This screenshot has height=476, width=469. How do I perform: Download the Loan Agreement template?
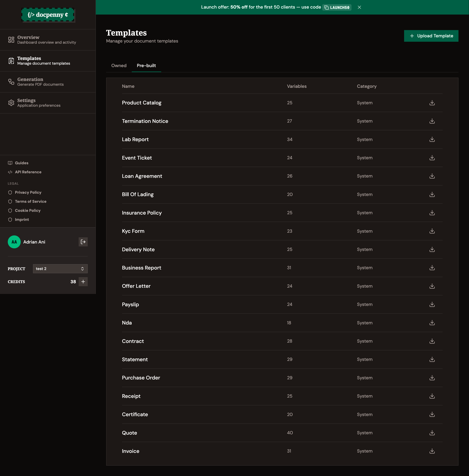tap(432, 176)
